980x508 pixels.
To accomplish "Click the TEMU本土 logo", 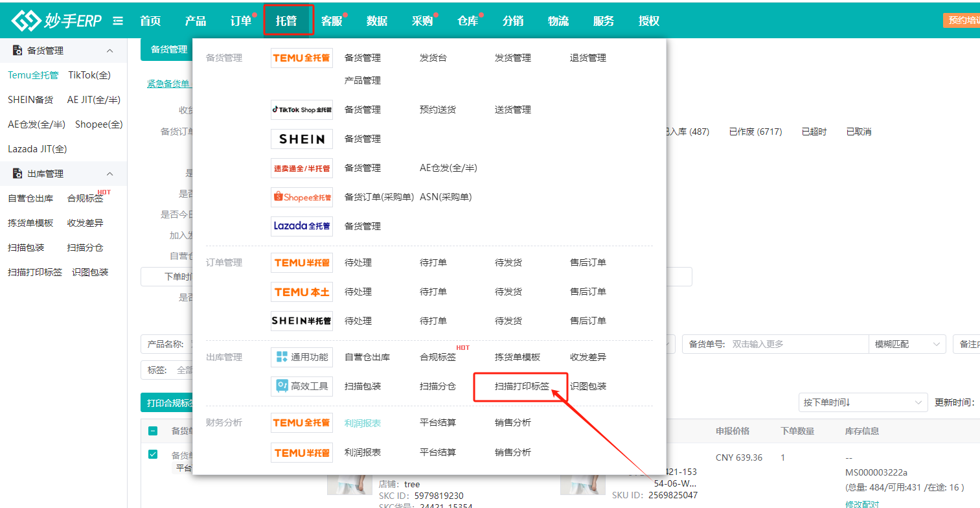I will tap(302, 292).
